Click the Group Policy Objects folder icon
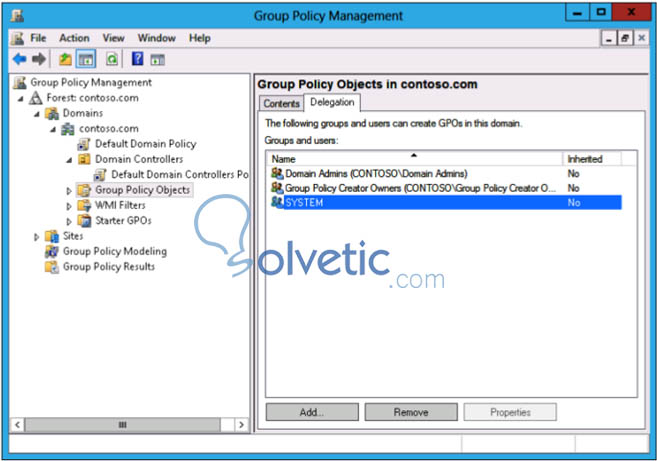This screenshot has height=461, width=657. [x=84, y=190]
